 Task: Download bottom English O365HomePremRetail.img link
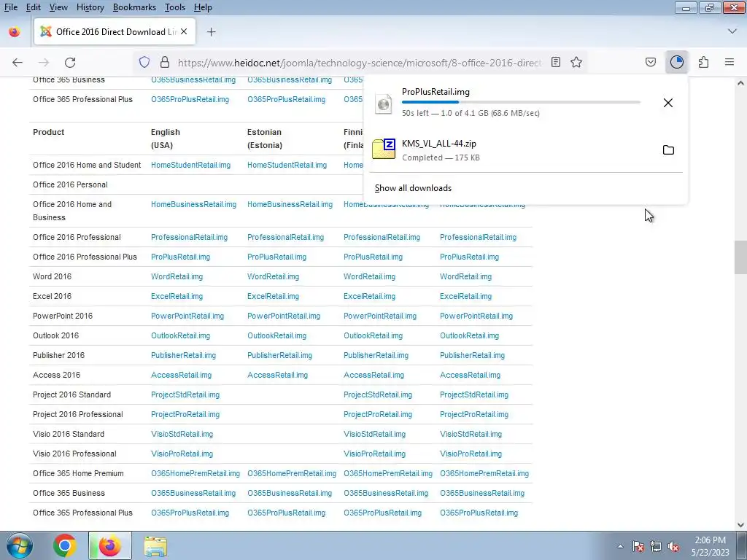pyautogui.click(x=196, y=473)
